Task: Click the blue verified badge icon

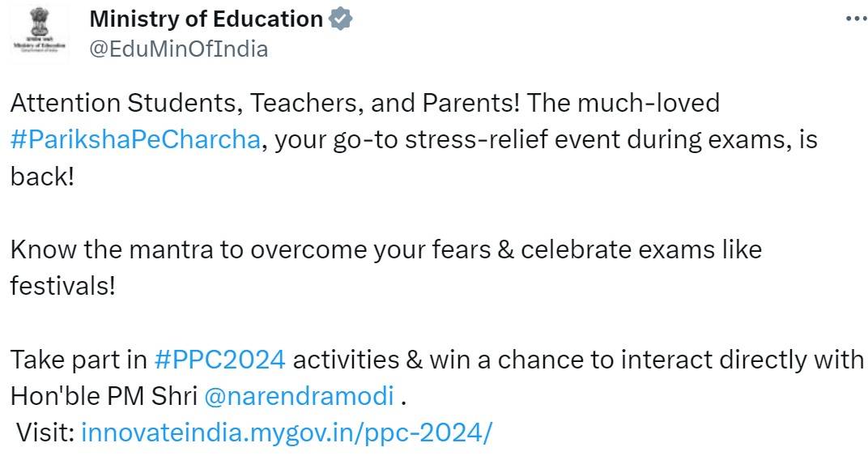Action: click(341, 19)
